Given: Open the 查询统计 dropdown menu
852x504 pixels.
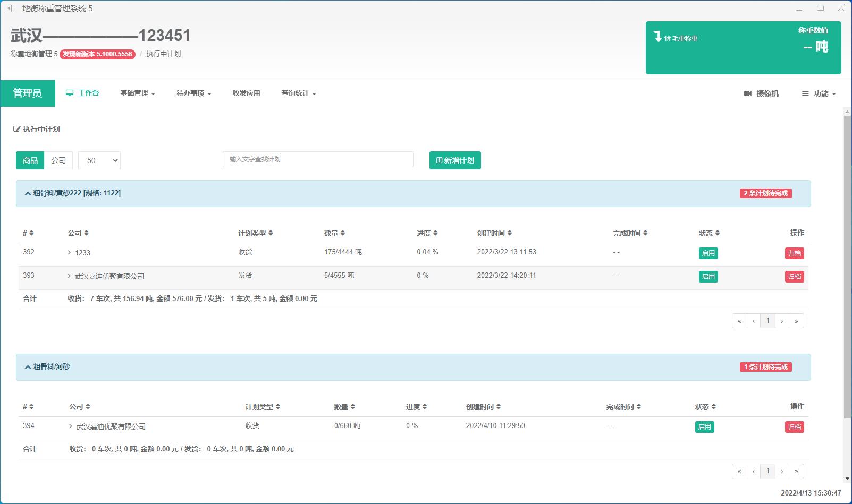Looking at the screenshot, I should click(x=298, y=93).
